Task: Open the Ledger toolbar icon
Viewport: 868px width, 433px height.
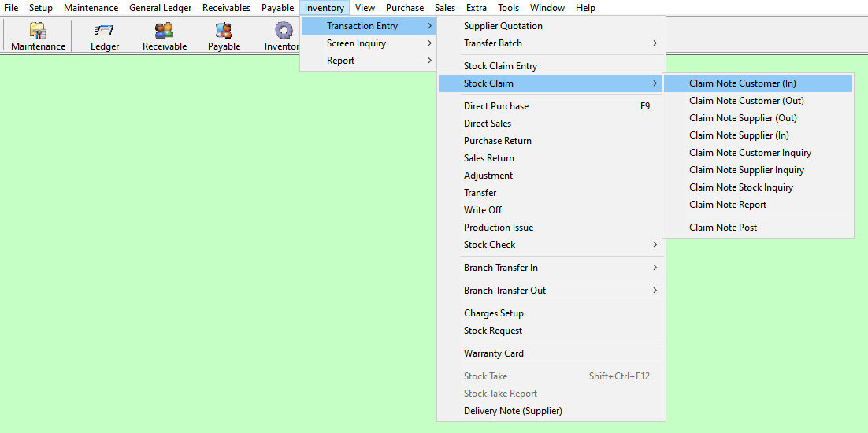Action: 105,36
